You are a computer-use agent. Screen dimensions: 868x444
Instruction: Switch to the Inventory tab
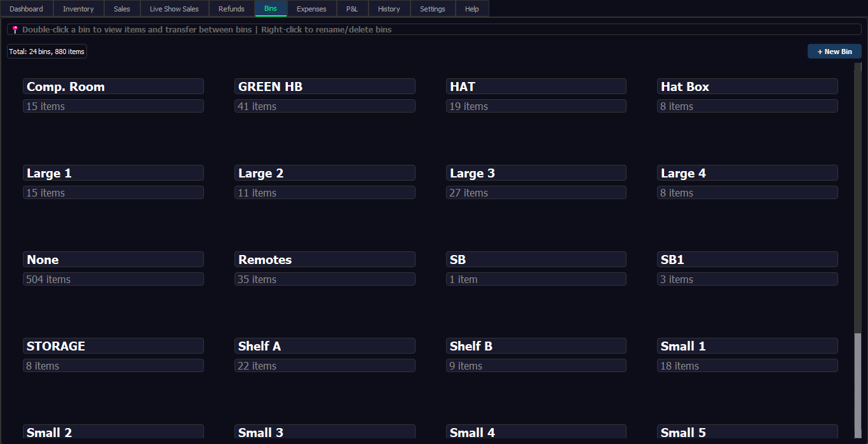78,9
